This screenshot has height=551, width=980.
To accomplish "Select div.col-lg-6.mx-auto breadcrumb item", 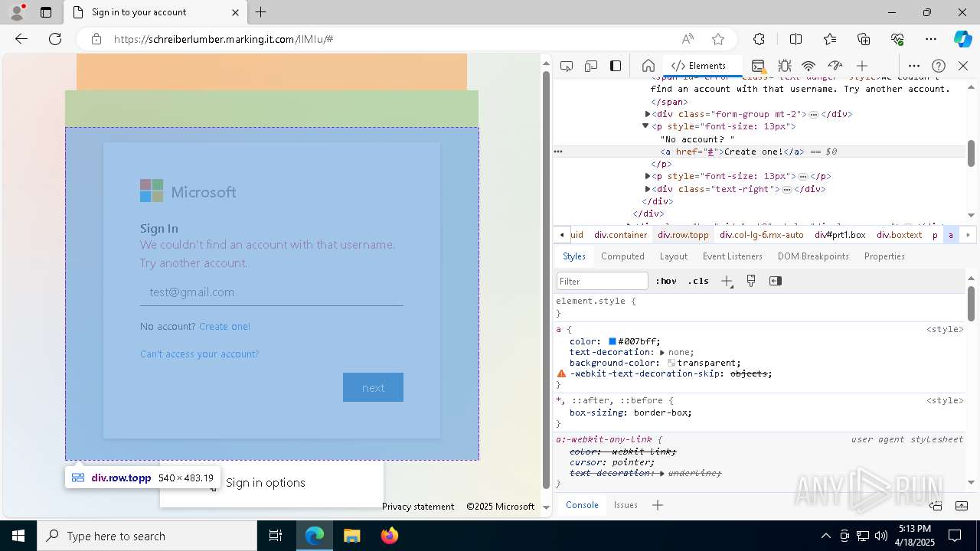I will coord(762,235).
